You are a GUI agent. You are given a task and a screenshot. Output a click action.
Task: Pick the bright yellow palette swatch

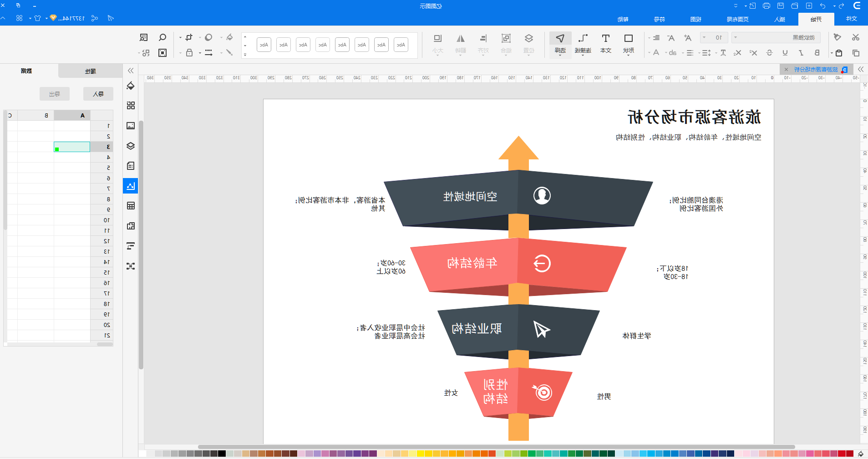click(420, 454)
